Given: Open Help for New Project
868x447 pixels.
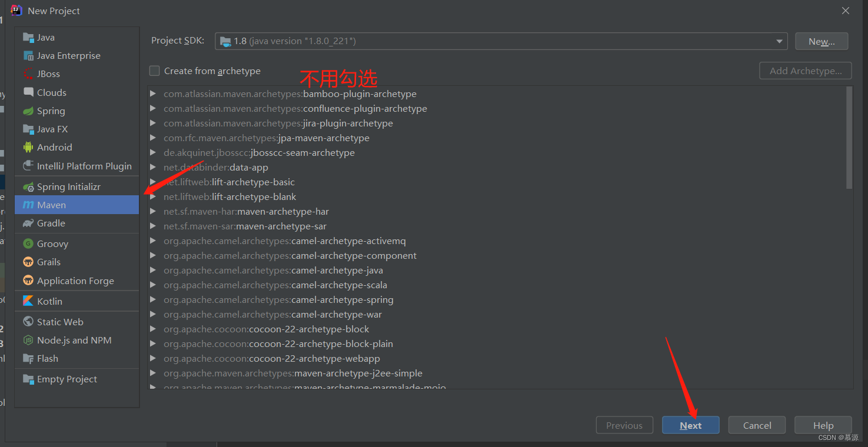Looking at the screenshot, I should [x=823, y=425].
